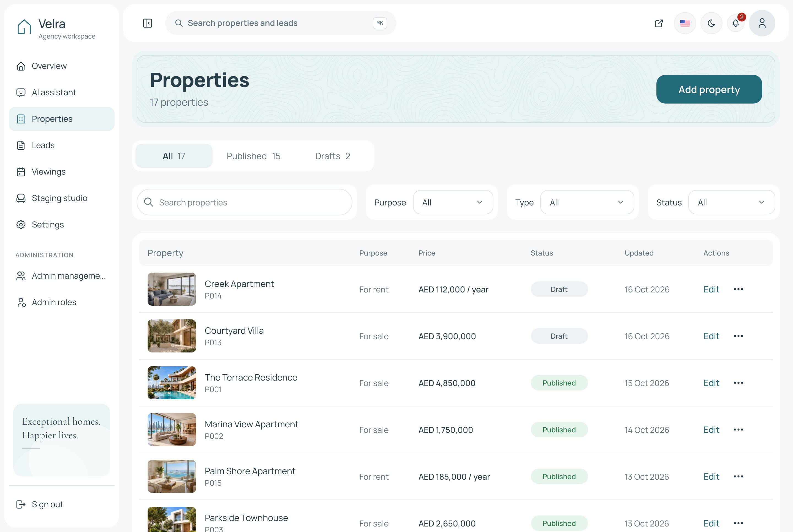
Task: Open more actions for Marina View Apartment
Action: click(x=738, y=430)
